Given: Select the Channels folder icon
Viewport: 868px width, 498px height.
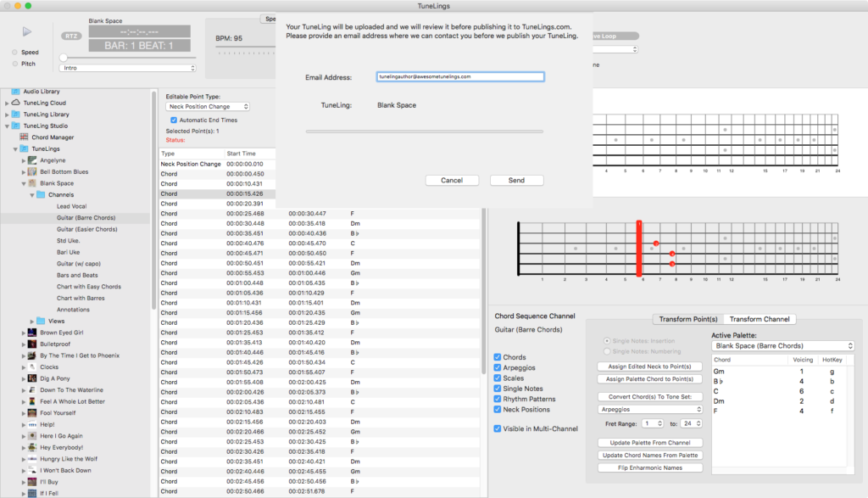Looking at the screenshot, I should pos(40,194).
